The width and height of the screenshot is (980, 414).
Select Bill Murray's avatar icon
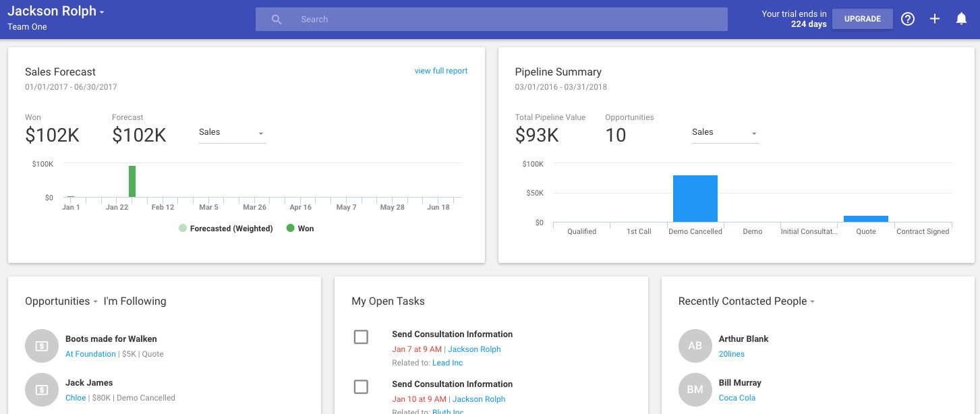click(x=695, y=390)
